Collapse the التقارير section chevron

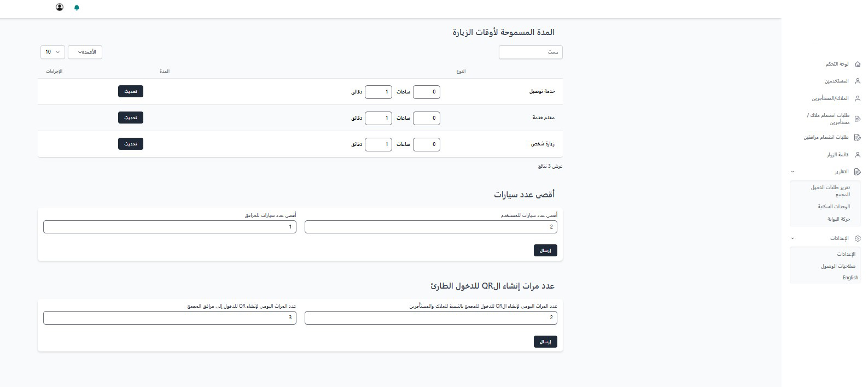(792, 172)
